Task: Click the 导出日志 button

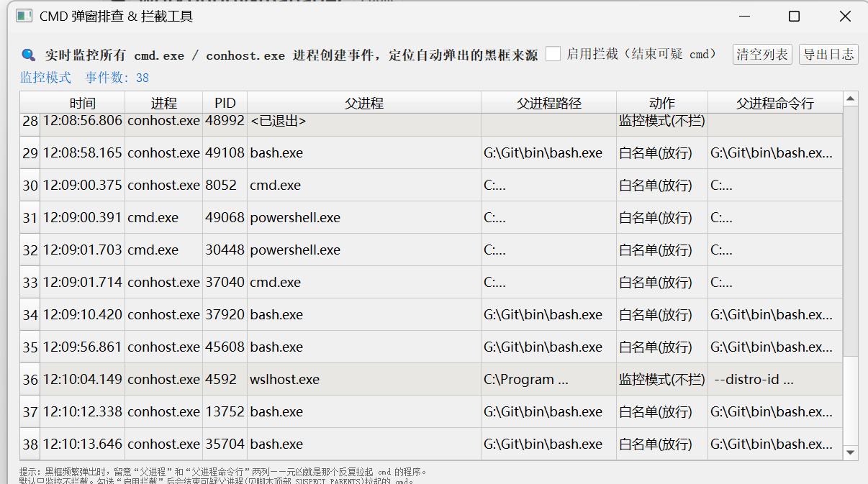Action: point(828,55)
